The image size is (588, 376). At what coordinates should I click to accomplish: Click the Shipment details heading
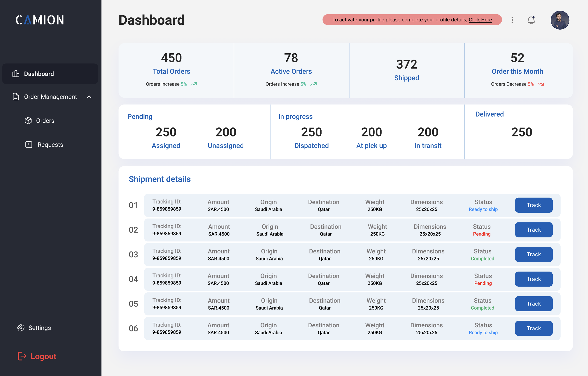pos(160,179)
